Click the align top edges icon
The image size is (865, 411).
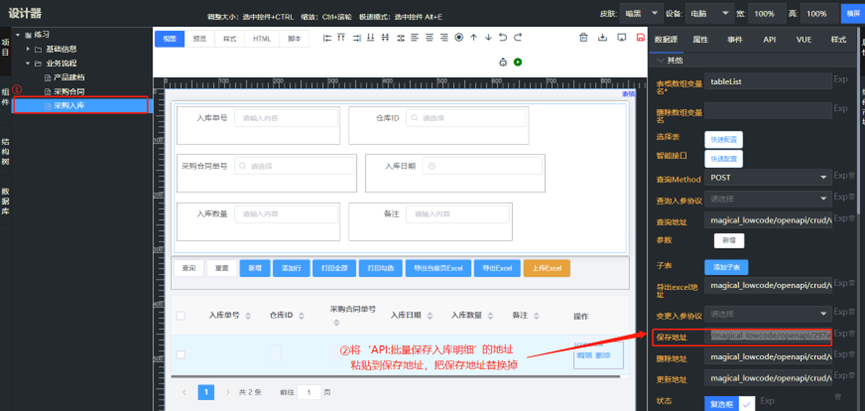(x=341, y=38)
